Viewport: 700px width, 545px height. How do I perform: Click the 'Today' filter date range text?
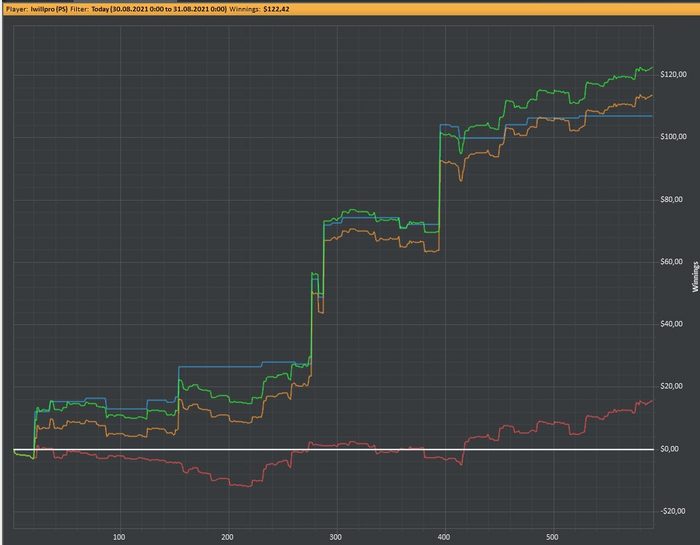coord(159,9)
